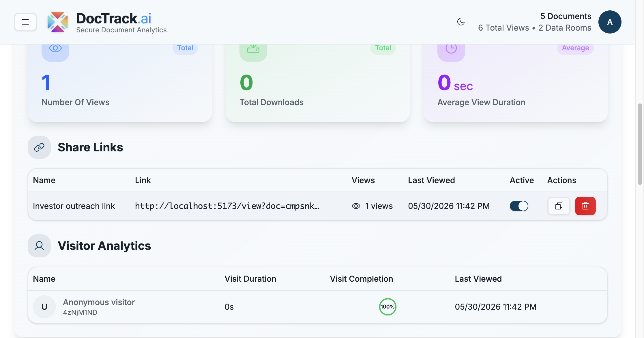This screenshot has width=644, height=338.
Task: Open the user avatar labeled A
Action: click(x=610, y=22)
